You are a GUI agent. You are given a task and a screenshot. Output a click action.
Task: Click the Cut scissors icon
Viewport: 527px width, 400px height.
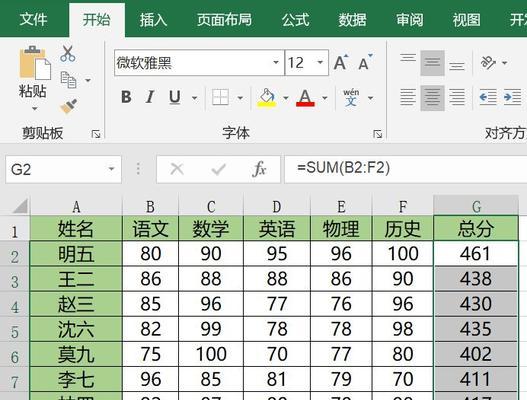pyautogui.click(x=68, y=54)
